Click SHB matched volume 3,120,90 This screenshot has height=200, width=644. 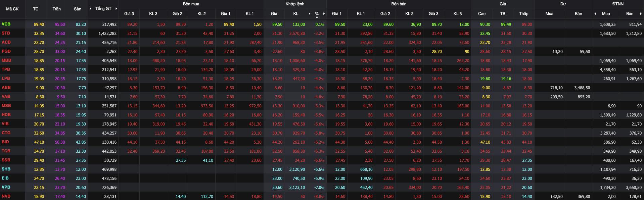[x=297, y=169]
